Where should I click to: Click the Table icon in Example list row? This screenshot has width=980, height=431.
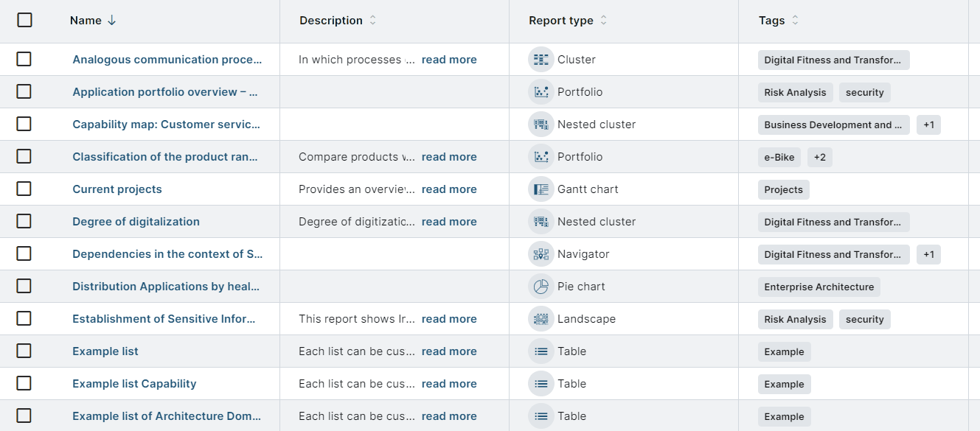point(541,351)
